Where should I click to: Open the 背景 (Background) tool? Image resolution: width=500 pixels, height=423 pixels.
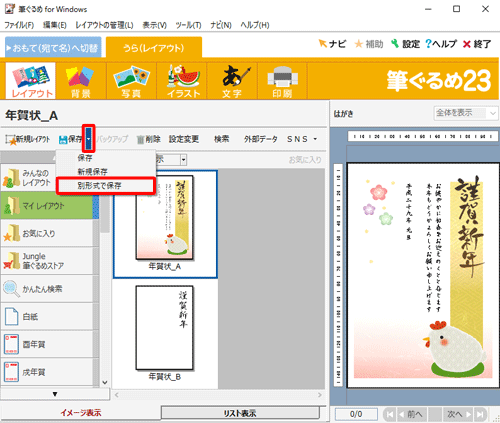click(x=81, y=81)
